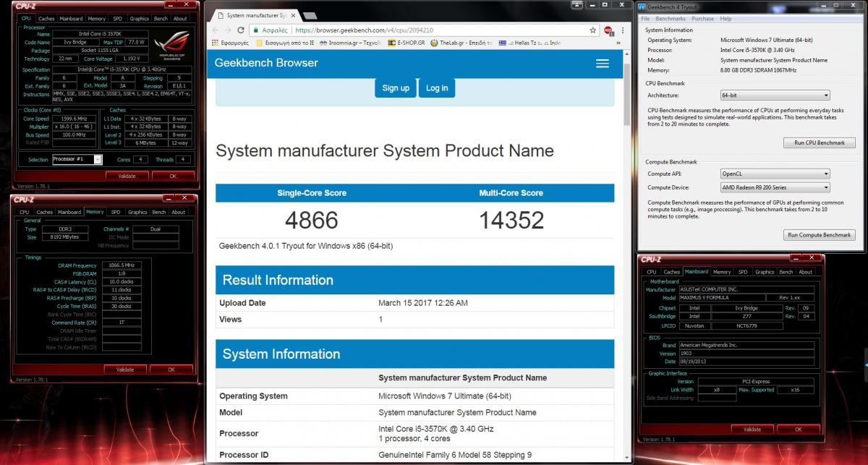Show hidden bookmarks with the overflow chevron
Viewport: 868px width, 465px height.
617,43
